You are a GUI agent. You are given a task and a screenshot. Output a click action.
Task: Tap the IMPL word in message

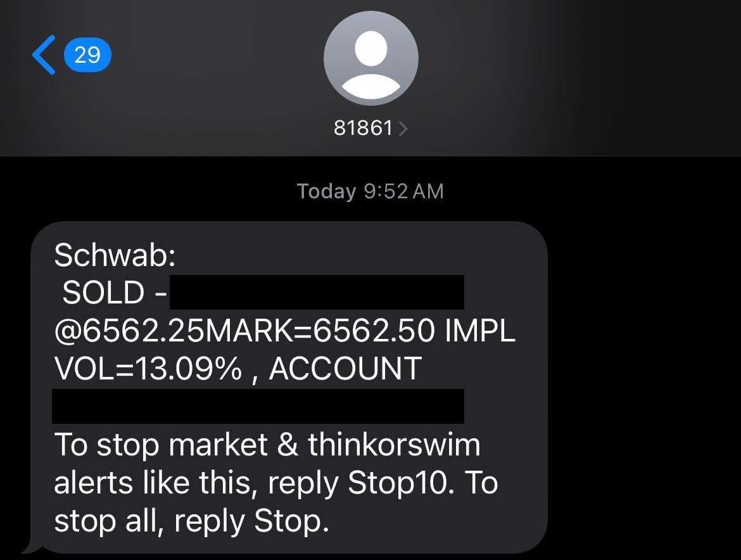point(479,330)
